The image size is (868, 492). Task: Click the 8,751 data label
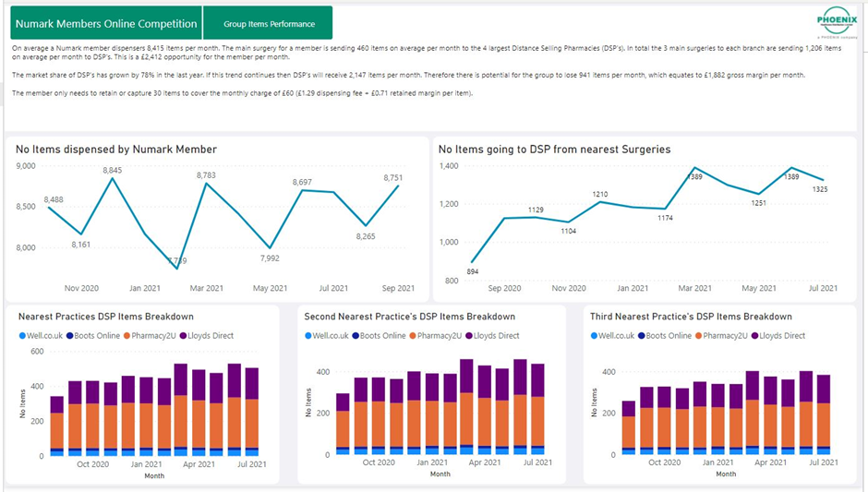393,177
